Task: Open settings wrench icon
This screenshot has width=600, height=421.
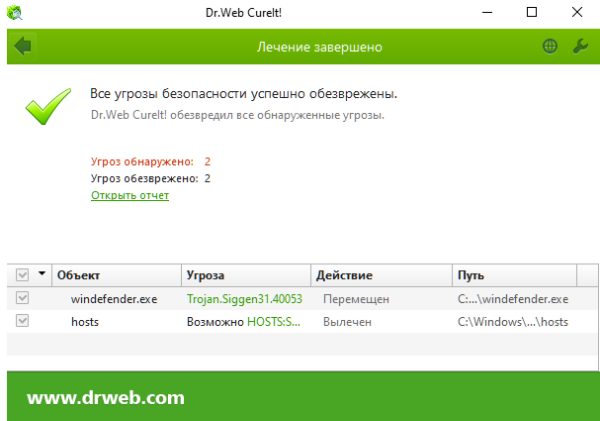Action: [580, 47]
